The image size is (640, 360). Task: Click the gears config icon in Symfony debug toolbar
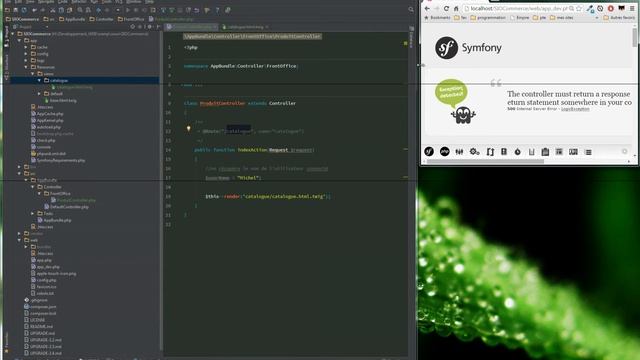tap(474, 152)
